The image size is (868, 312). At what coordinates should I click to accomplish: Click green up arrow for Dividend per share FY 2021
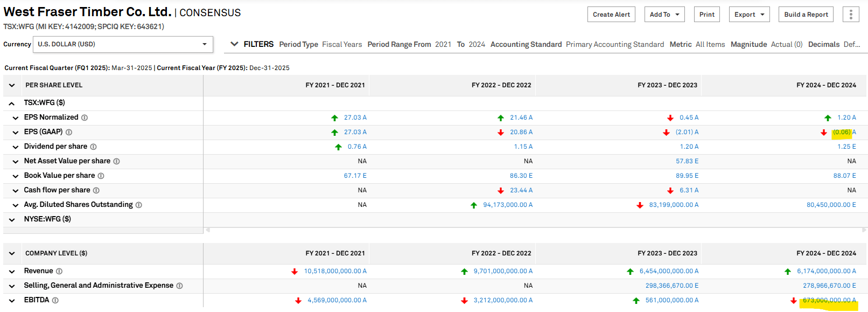(x=338, y=147)
